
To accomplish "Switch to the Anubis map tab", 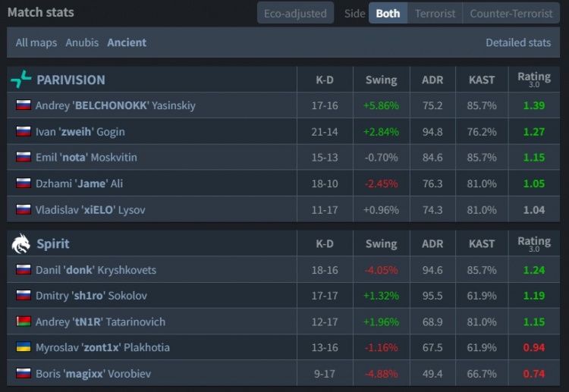I will pyautogui.click(x=82, y=42).
